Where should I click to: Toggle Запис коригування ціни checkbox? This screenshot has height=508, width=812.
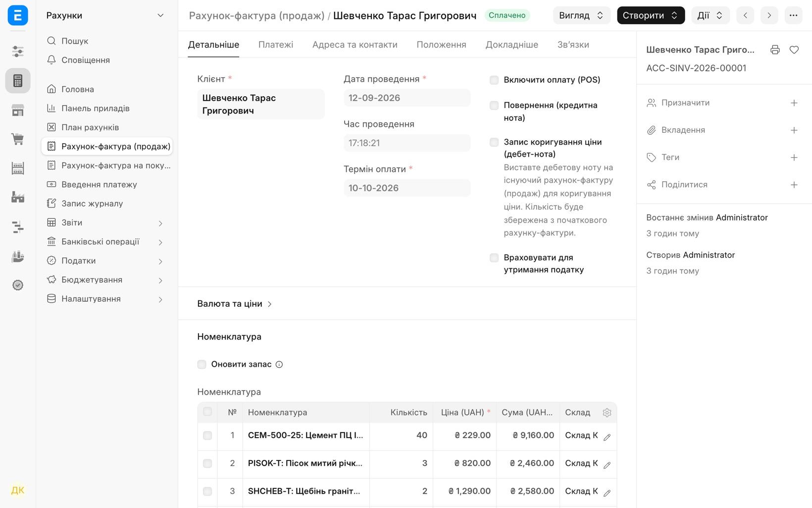pos(494,142)
